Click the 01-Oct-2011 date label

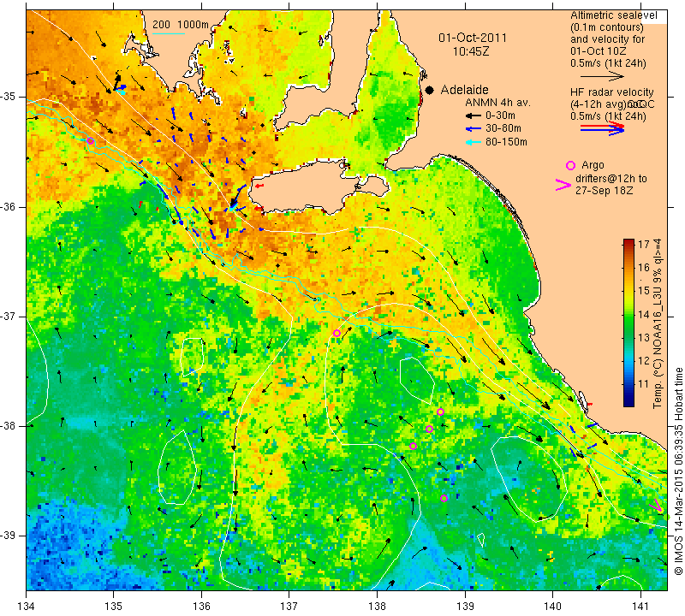[473, 38]
